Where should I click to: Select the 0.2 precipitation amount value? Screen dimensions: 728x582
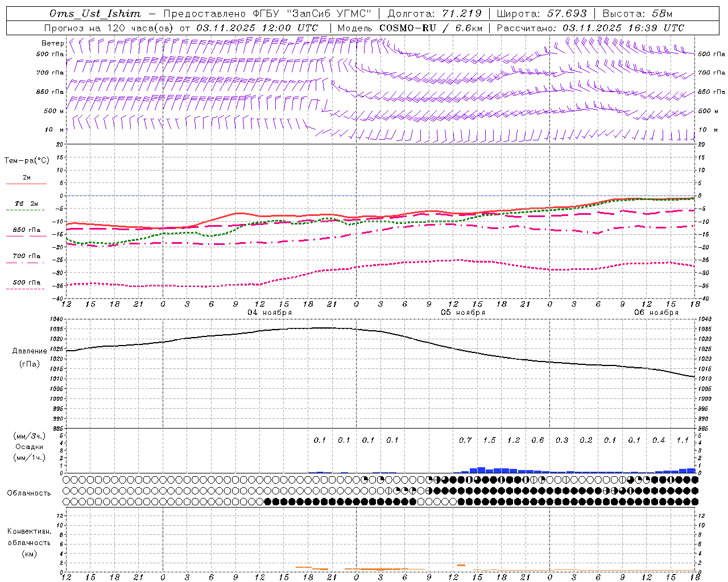(586, 440)
